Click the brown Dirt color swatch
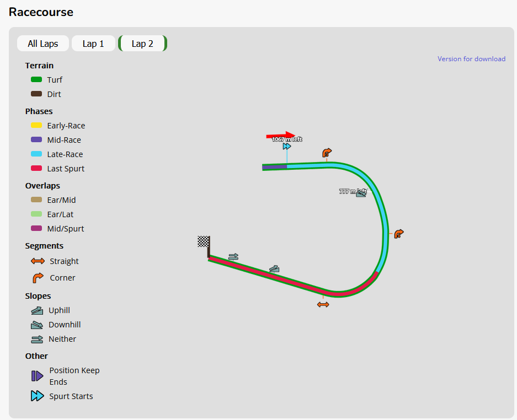This screenshot has height=420, width=517. (36, 94)
